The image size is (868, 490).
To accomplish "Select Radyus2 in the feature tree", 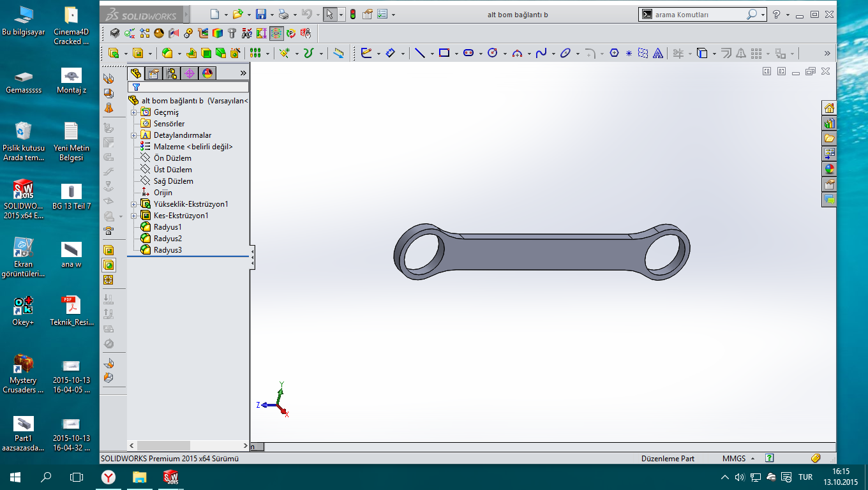I will (x=167, y=239).
